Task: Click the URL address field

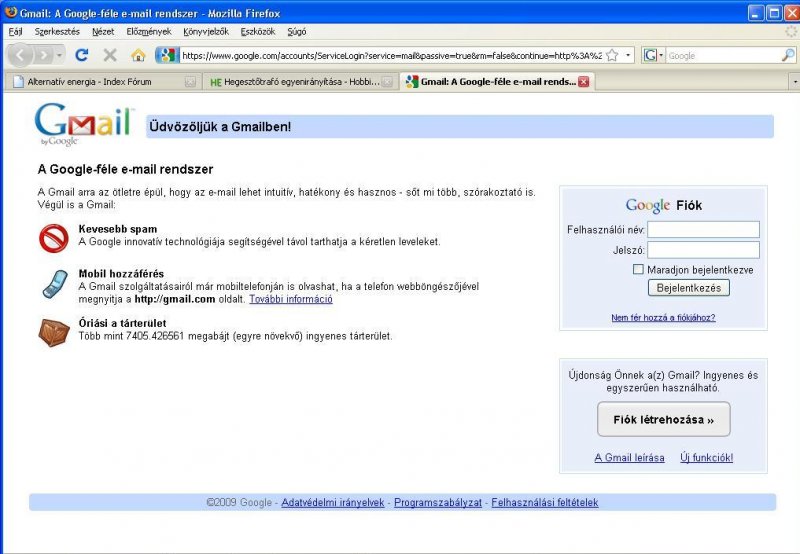Action: [x=392, y=56]
